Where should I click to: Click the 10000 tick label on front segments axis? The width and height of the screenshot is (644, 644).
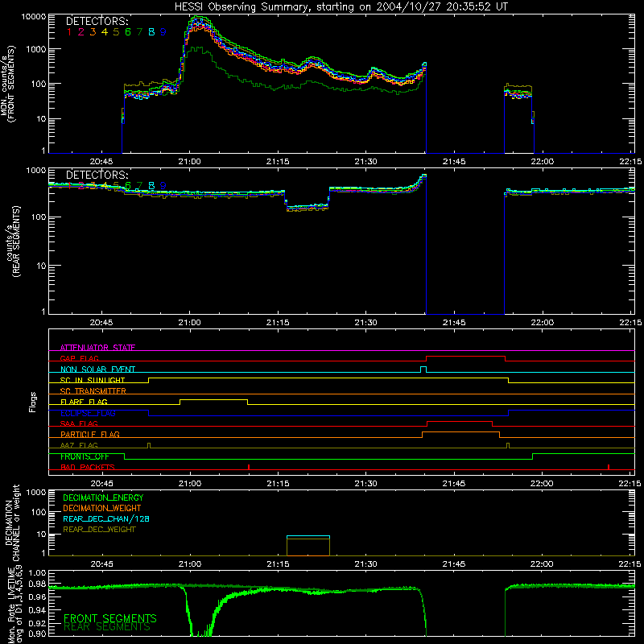(x=33, y=16)
